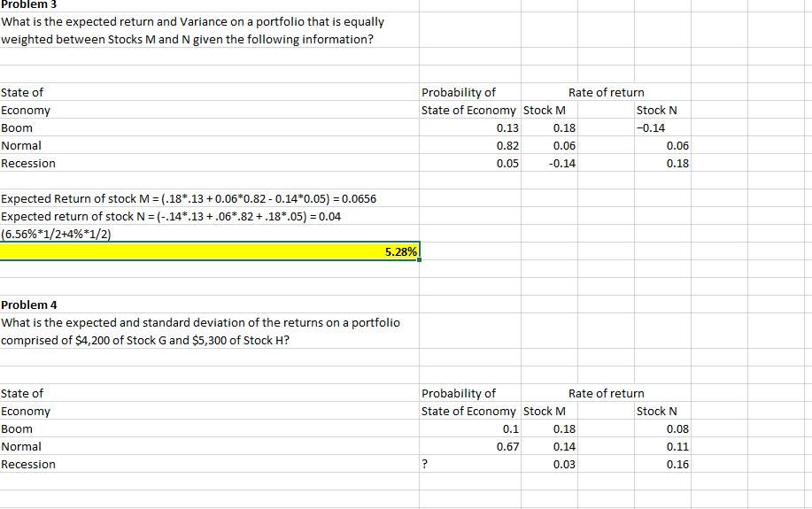812x509 pixels.
Task: Click the 'Rate of return' header in Problem 4
Action: pyautogui.click(x=607, y=393)
